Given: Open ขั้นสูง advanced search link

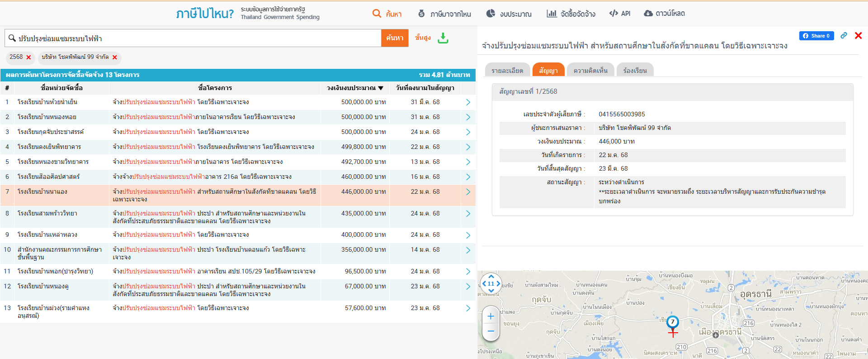Looking at the screenshot, I should [x=423, y=38].
